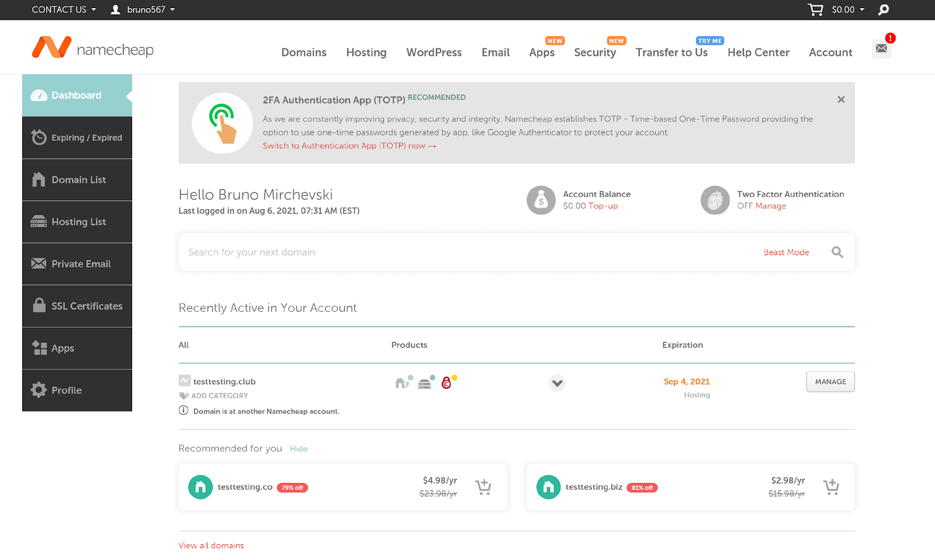Open the Email menu
This screenshot has width=935, height=560.
[x=496, y=53]
